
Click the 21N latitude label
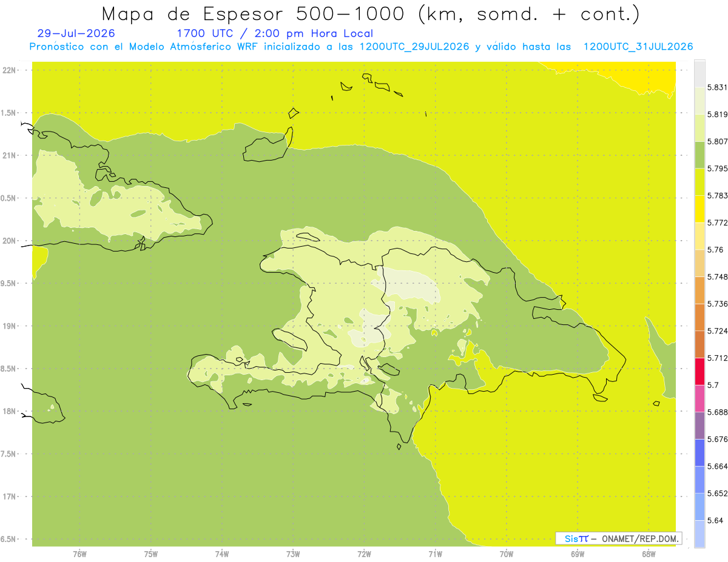[10, 156]
